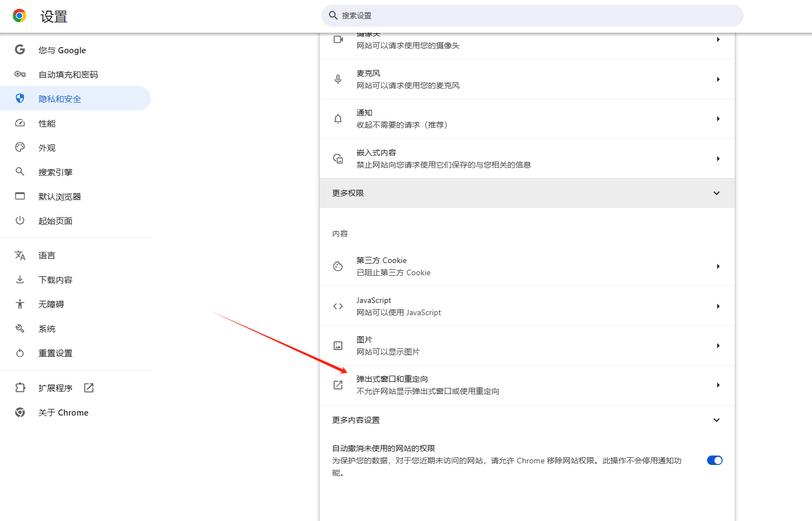Click the cookie icon for third-party cookies

tap(338, 266)
